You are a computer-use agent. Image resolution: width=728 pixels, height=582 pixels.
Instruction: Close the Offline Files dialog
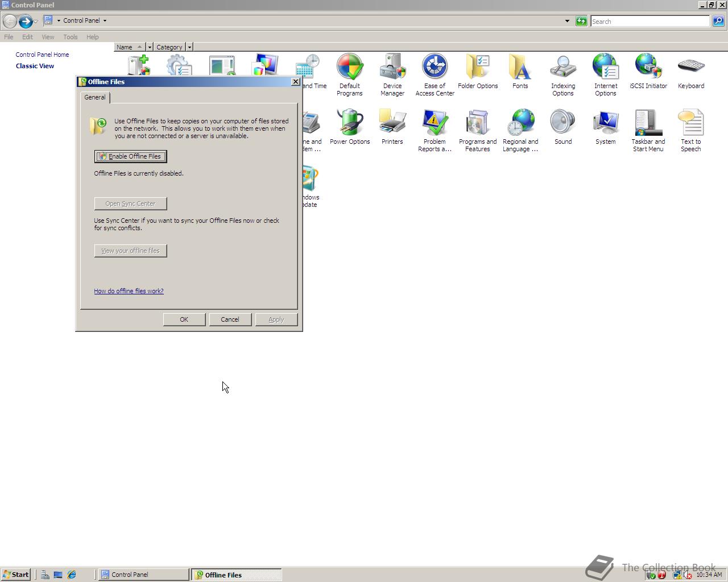tap(295, 81)
